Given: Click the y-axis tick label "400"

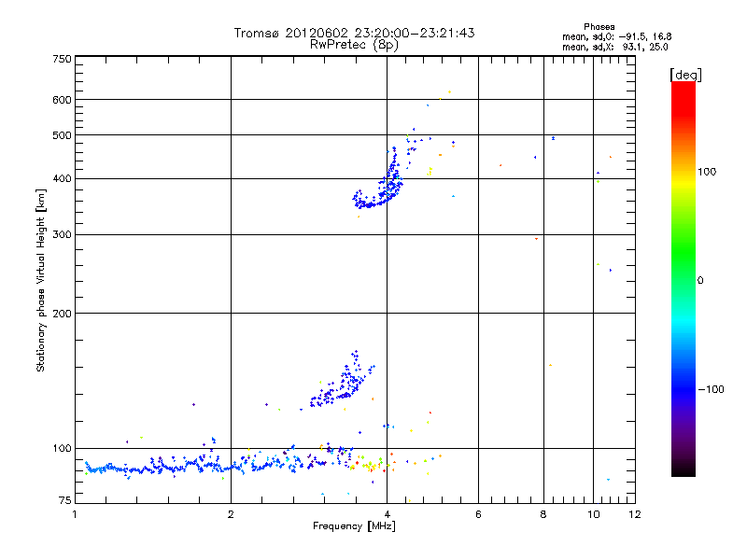Looking at the screenshot, I should pyautogui.click(x=62, y=178).
